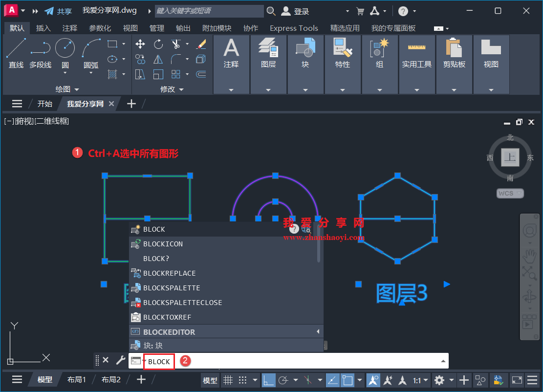
Task: Open the WCS dropdown under ViewCube
Action: coord(509,193)
